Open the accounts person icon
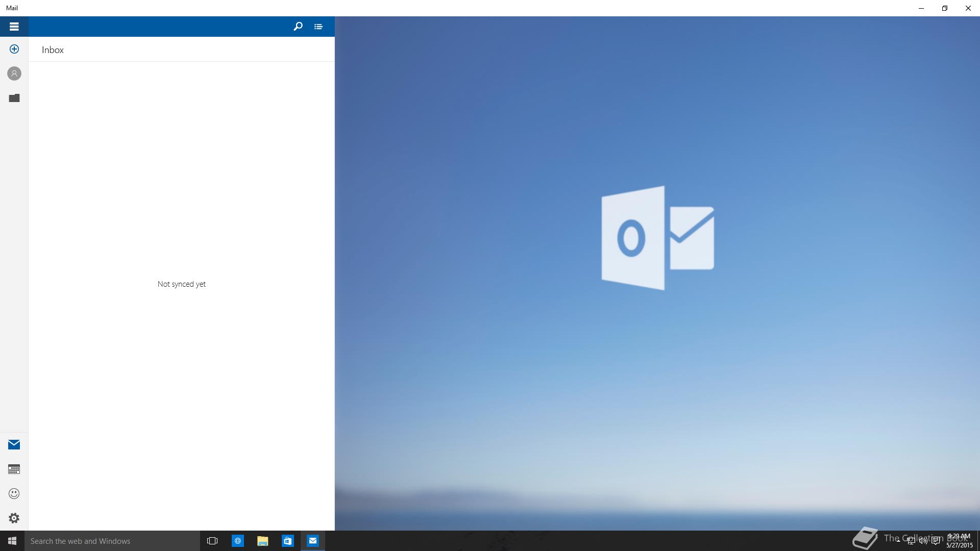This screenshot has width=980, height=551. pos(14,73)
